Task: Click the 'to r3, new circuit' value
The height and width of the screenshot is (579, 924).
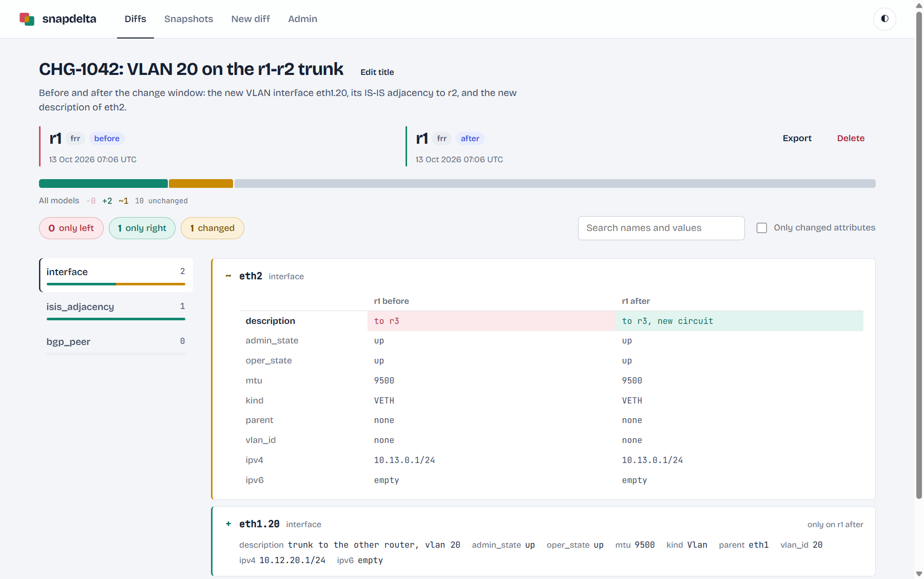Action: [x=667, y=321]
